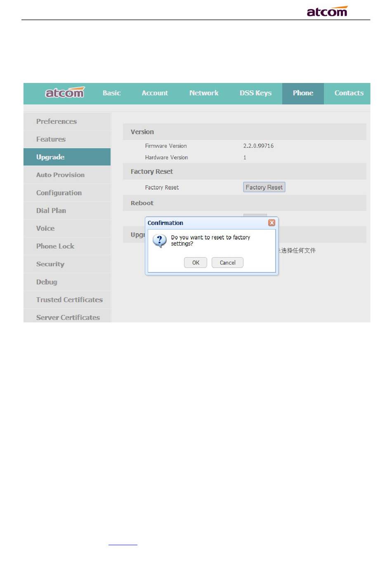The width and height of the screenshot is (392, 561).
Task: Open the Basic tab
Action: point(112,93)
